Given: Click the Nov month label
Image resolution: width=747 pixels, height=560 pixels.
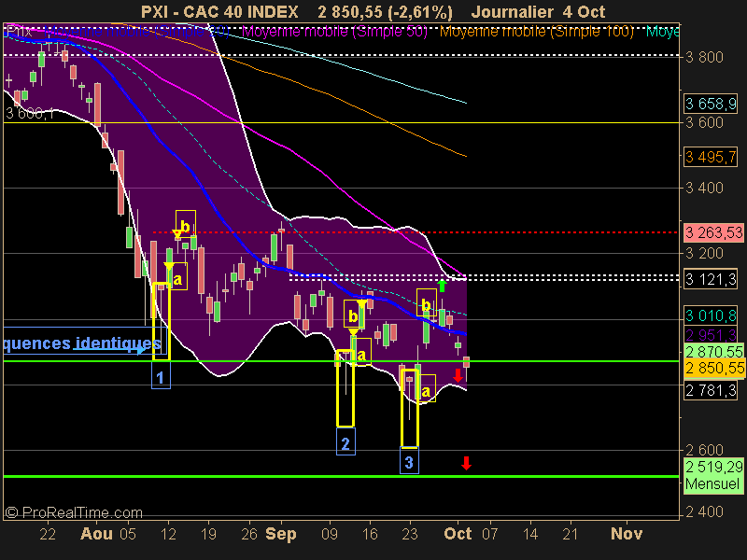Looking at the screenshot, I should [627, 533].
